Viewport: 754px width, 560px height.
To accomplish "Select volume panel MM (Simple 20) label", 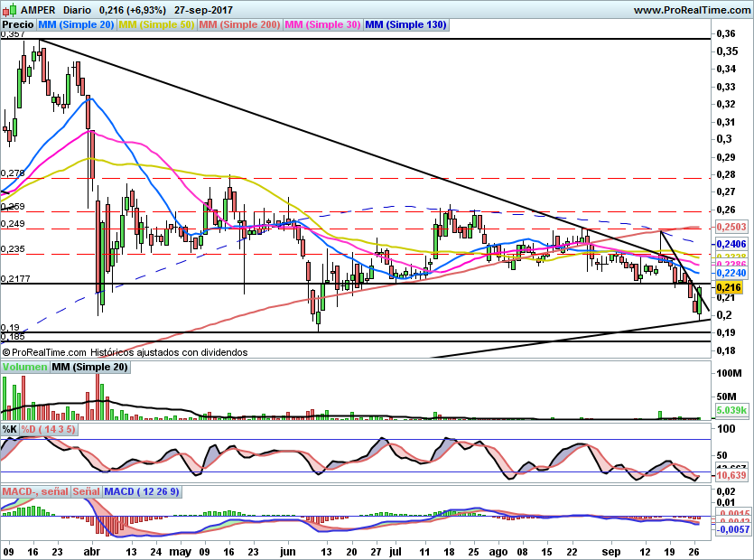I will [90, 367].
